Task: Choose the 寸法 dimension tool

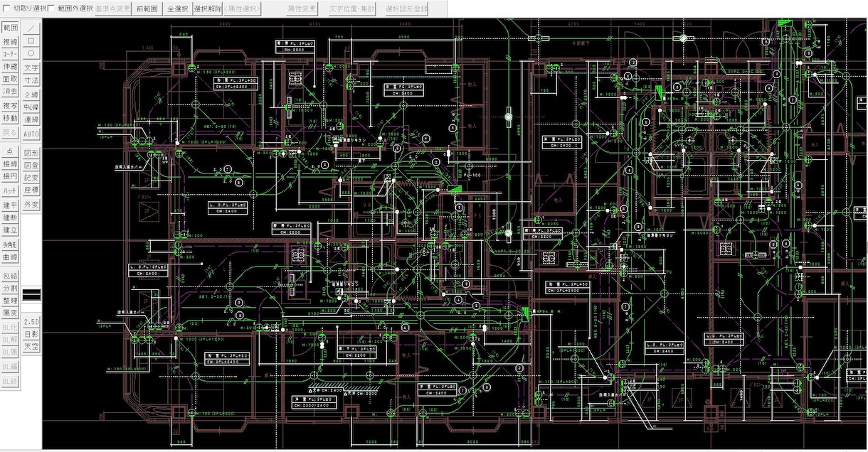Action: pyautogui.click(x=31, y=81)
